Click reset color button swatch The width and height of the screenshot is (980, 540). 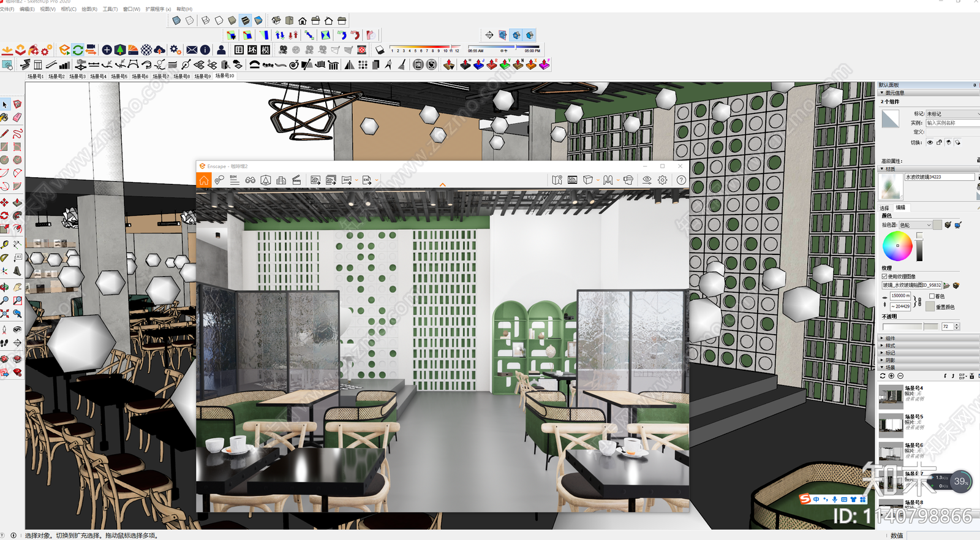(930, 306)
